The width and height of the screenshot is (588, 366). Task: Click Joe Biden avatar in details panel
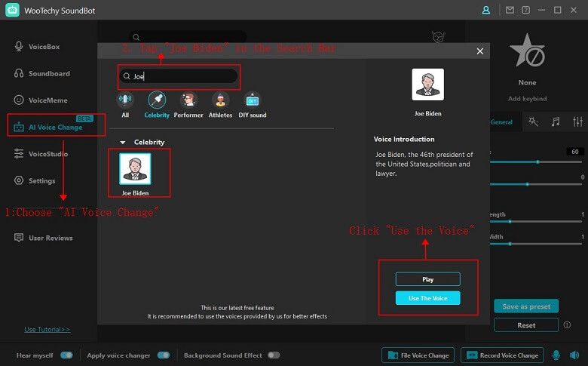click(427, 85)
